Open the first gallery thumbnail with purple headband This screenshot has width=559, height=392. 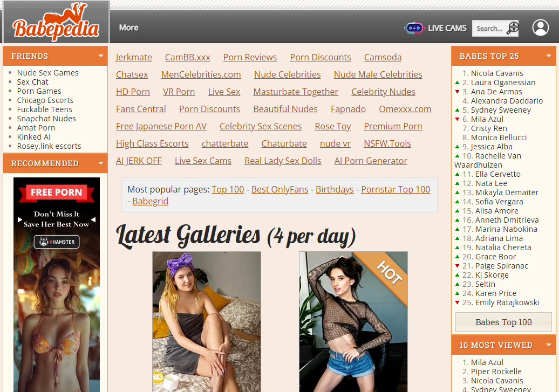pyautogui.click(x=207, y=322)
